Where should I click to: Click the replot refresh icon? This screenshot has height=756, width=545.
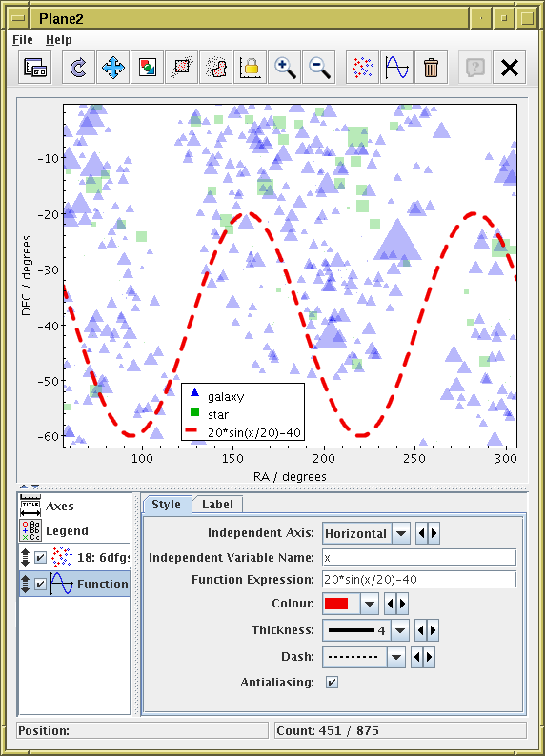tap(79, 68)
